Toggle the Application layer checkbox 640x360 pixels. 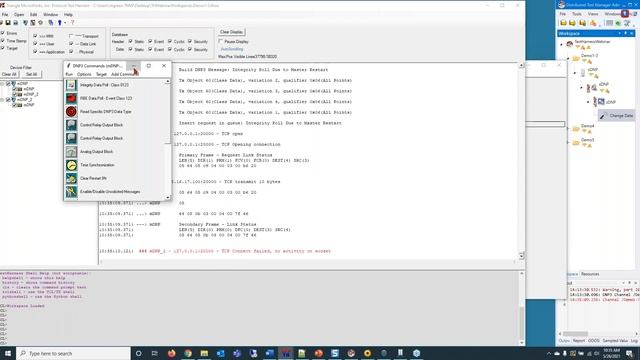[35, 52]
